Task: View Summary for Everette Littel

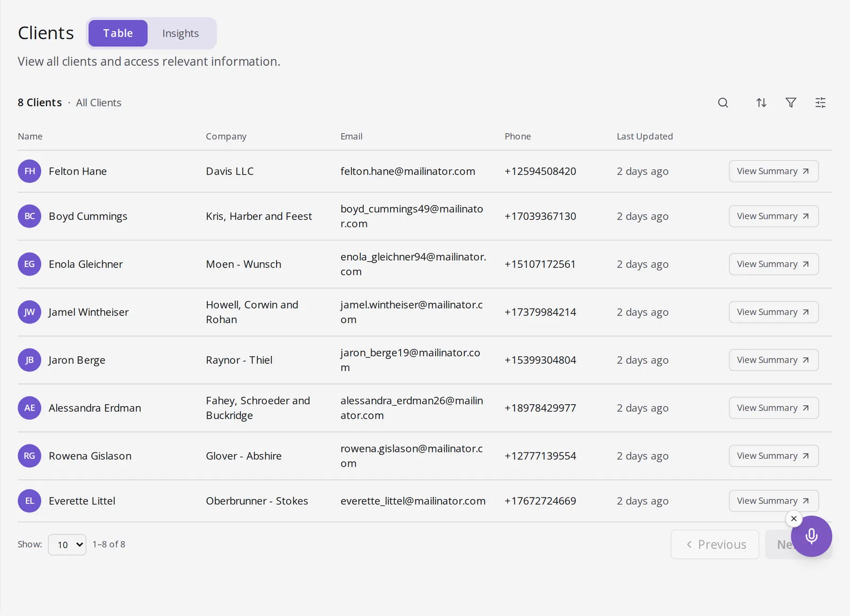Action: [x=773, y=501]
